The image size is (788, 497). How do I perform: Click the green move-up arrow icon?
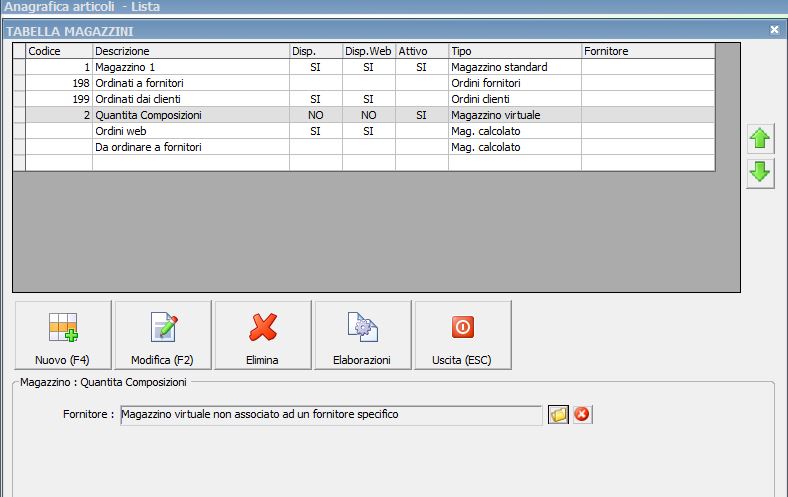click(x=760, y=138)
